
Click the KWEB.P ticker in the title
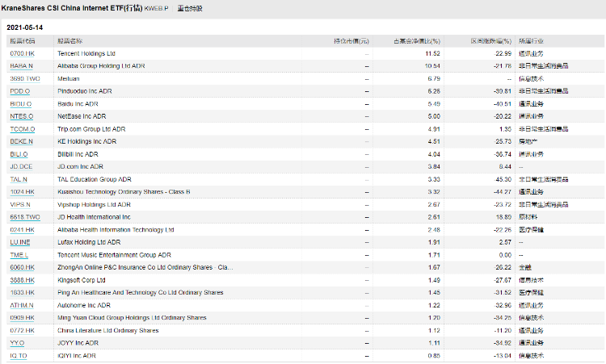[156, 9]
